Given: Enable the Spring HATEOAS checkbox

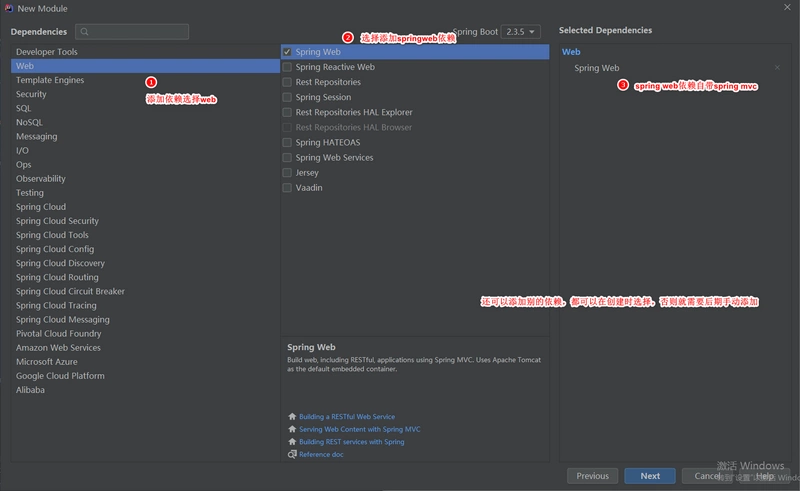Looking at the screenshot, I should [x=287, y=142].
